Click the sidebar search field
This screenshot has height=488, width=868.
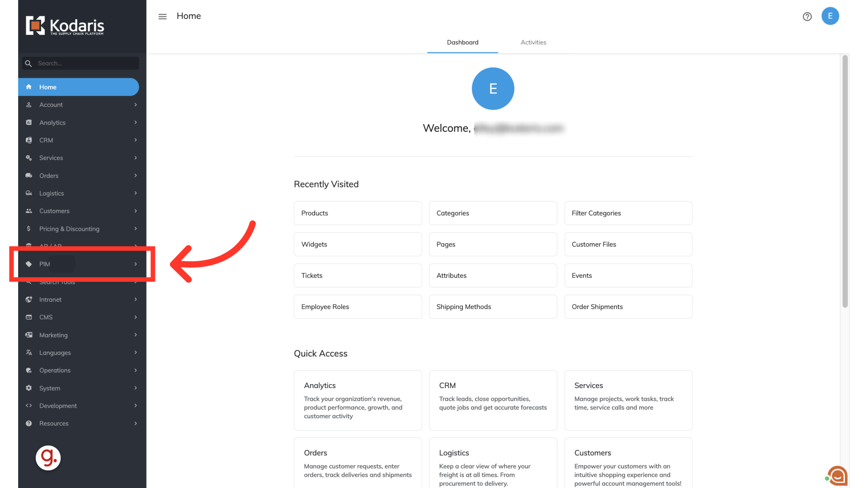86,63
